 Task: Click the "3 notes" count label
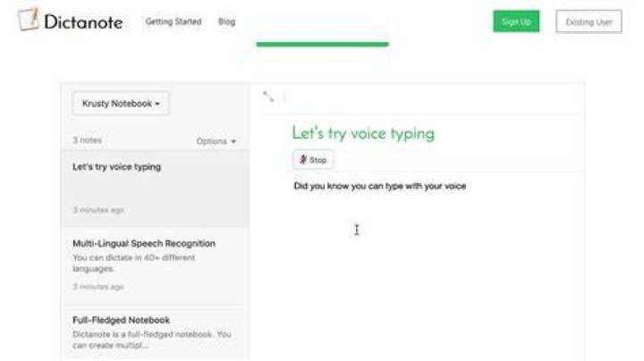pyautogui.click(x=87, y=140)
